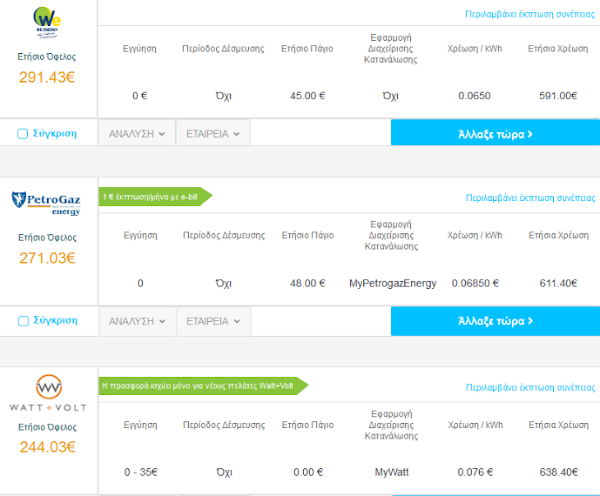
Task: Click the green e-bill discount banner
Action: pyautogui.click(x=155, y=197)
